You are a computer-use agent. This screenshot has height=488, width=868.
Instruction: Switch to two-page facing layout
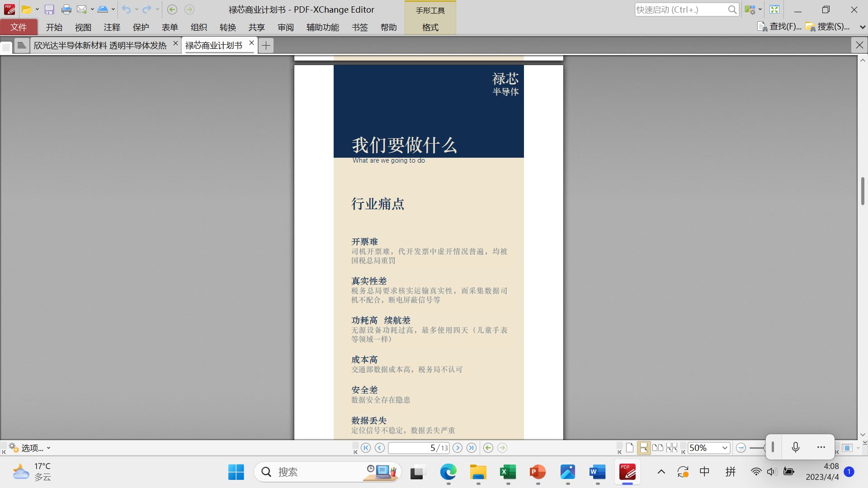click(x=658, y=448)
